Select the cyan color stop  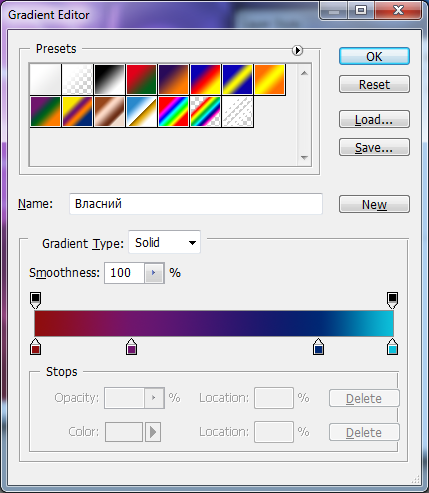tap(392, 346)
